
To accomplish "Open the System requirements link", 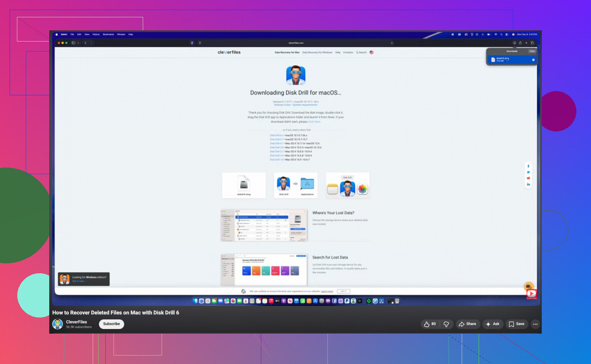I will pos(305,105).
